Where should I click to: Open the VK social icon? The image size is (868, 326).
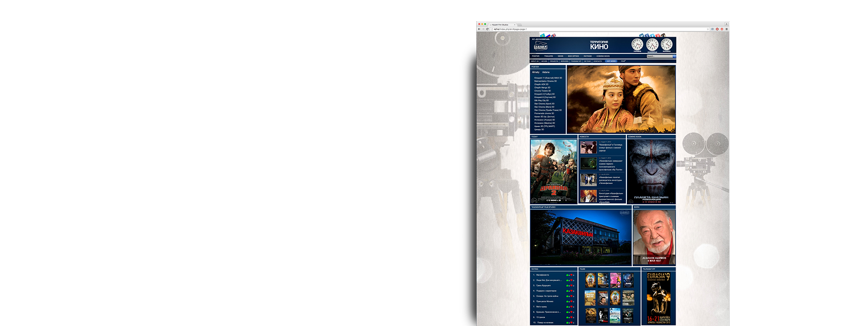click(642, 35)
